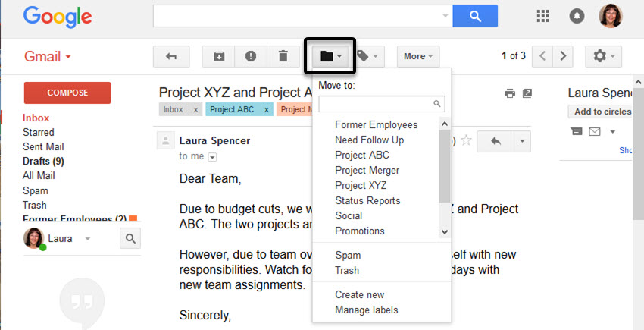This screenshot has width=644, height=330.
Task: Click the COMPOSE button
Action: (67, 93)
